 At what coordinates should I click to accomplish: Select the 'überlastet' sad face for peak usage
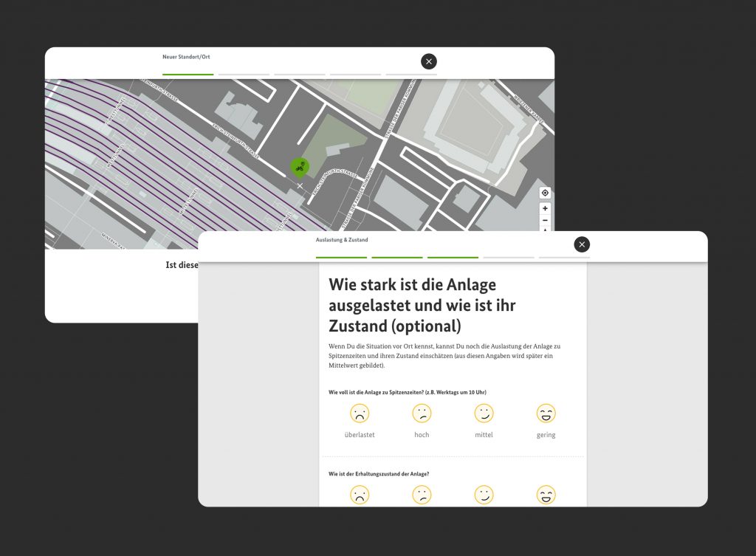pos(360,413)
